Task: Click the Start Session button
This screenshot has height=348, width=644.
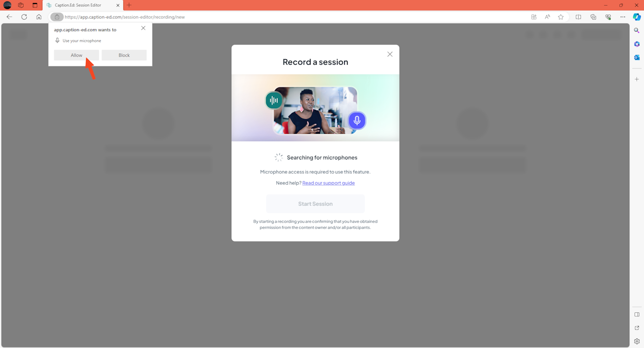Action: tap(315, 204)
